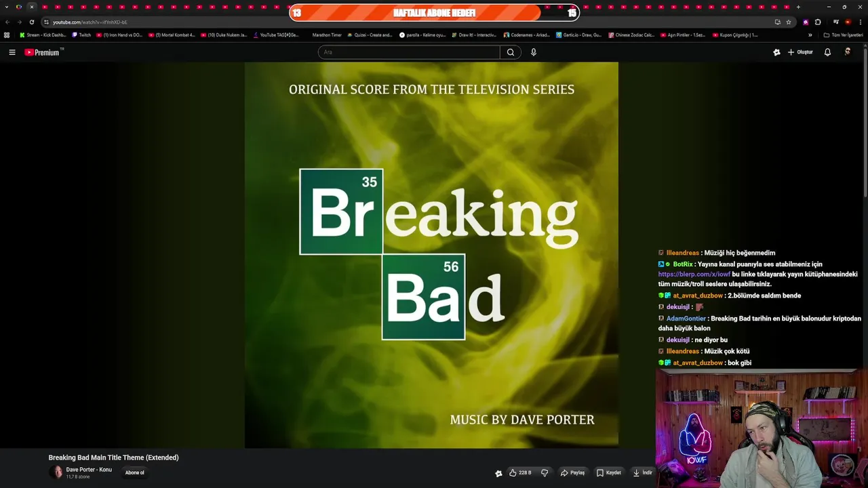The width and height of the screenshot is (868, 488).
Task: Open the browser extensions puzzle icon
Action: [818, 22]
